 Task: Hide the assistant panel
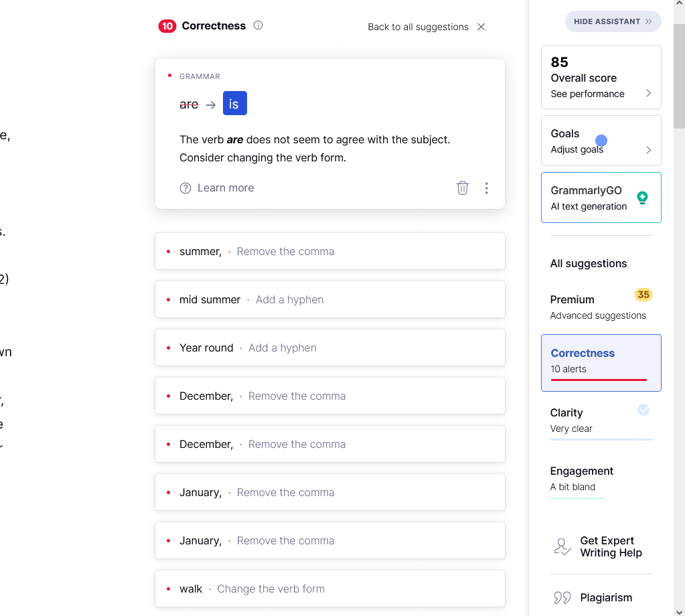pyautogui.click(x=613, y=21)
